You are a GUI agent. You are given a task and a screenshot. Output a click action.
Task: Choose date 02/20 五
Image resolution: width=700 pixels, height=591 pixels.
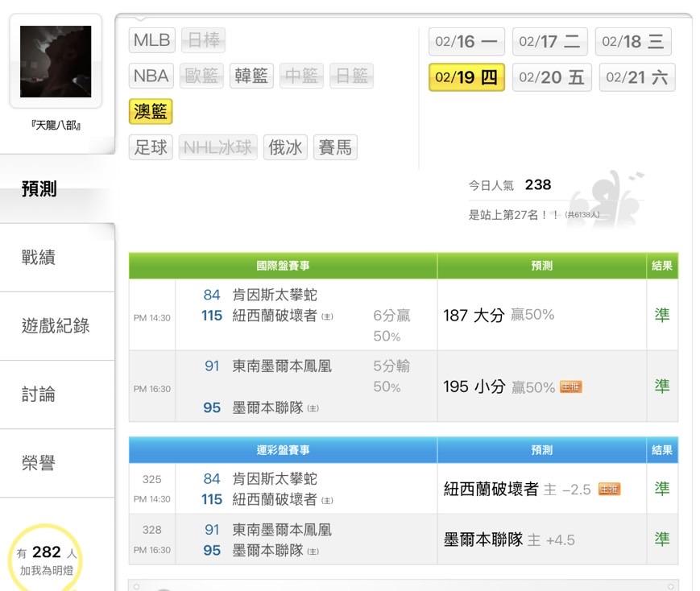coord(552,77)
